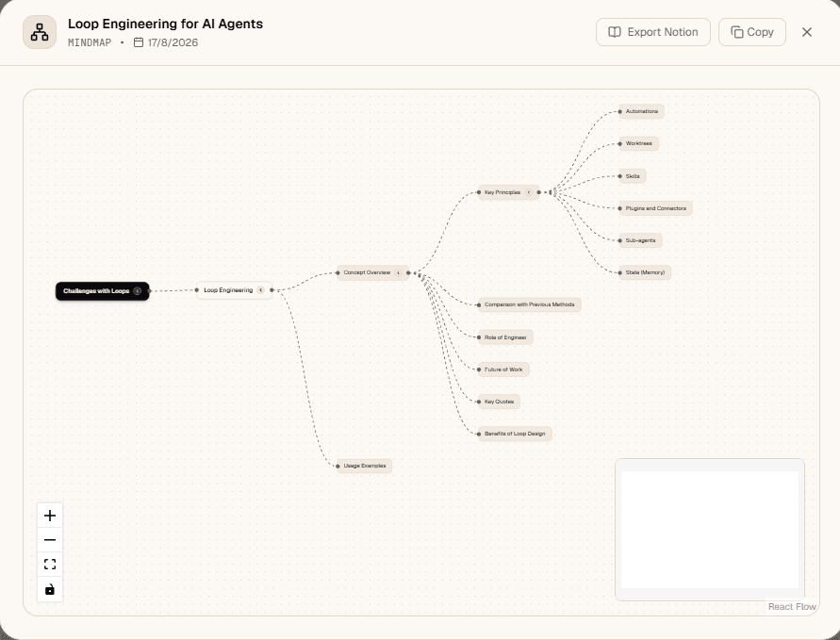Zoom out with the minus control
This screenshot has width=840, height=640.
(50, 540)
